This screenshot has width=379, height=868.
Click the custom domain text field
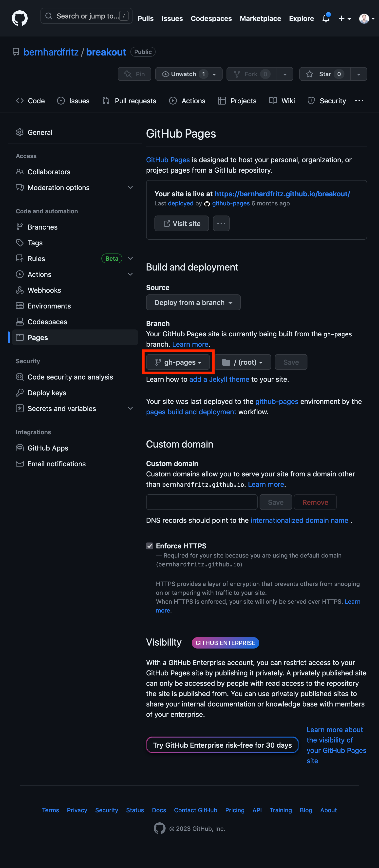tap(202, 502)
